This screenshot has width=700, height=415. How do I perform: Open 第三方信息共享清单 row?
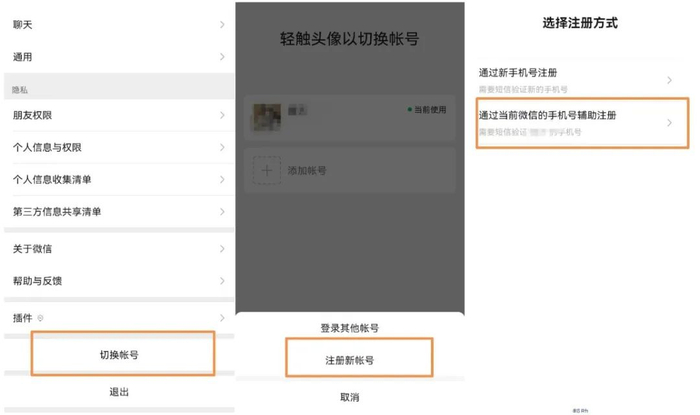coord(119,212)
